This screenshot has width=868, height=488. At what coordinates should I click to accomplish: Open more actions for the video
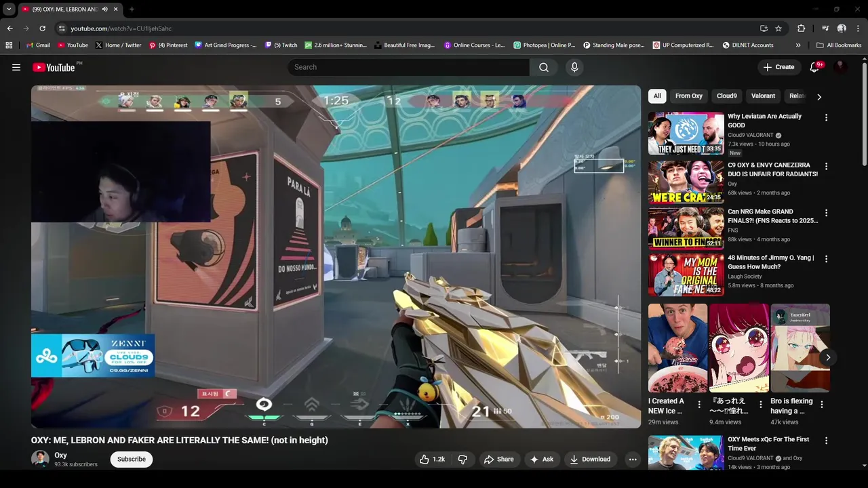coord(633,459)
